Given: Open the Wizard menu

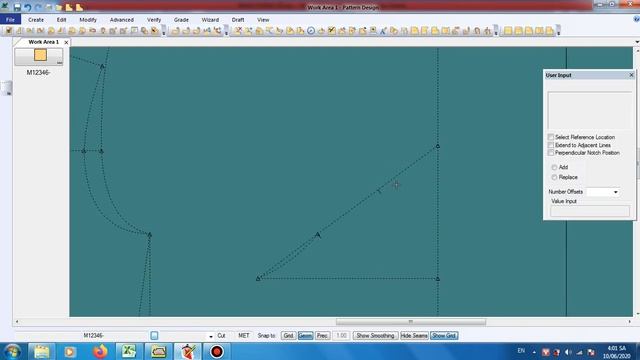Looking at the screenshot, I should click(x=210, y=19).
